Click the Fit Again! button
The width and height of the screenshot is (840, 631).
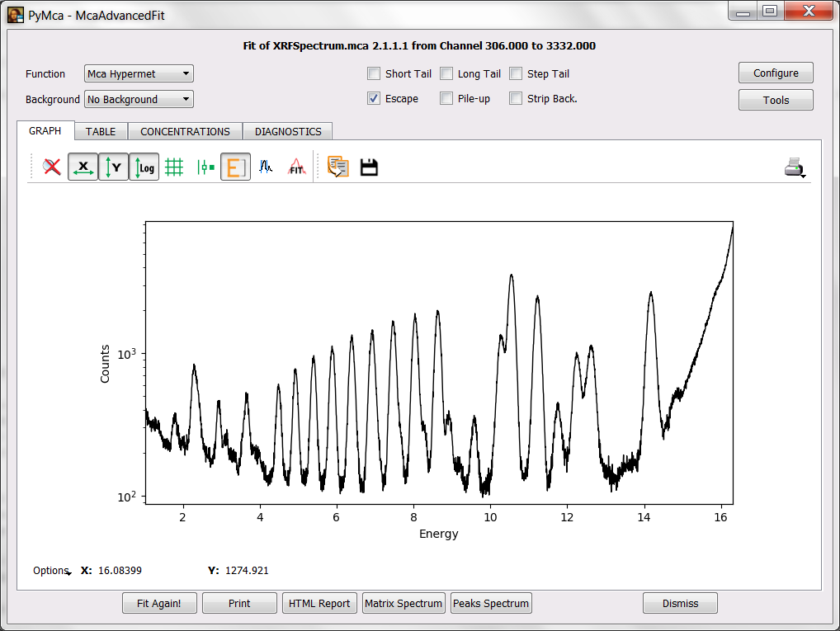pyautogui.click(x=158, y=604)
